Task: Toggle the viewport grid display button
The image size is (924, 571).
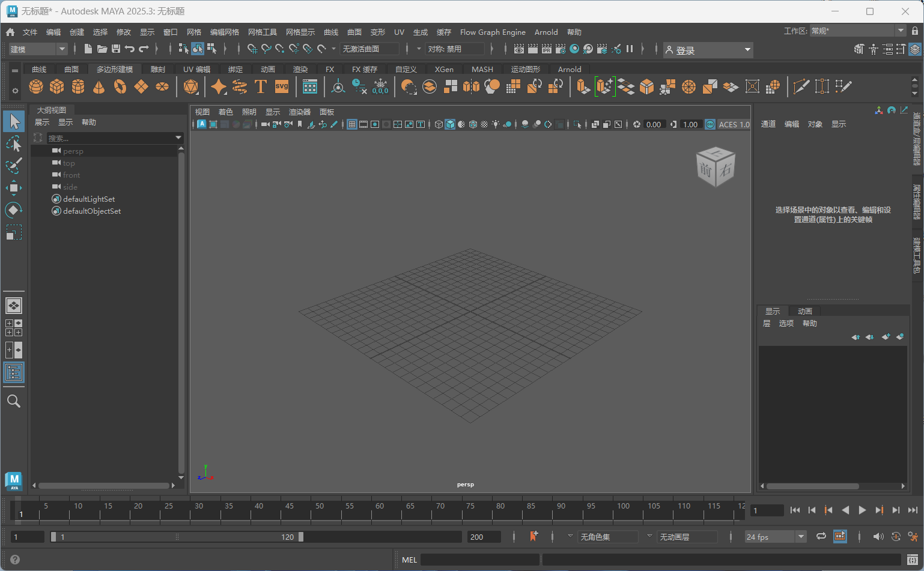Action: point(352,124)
